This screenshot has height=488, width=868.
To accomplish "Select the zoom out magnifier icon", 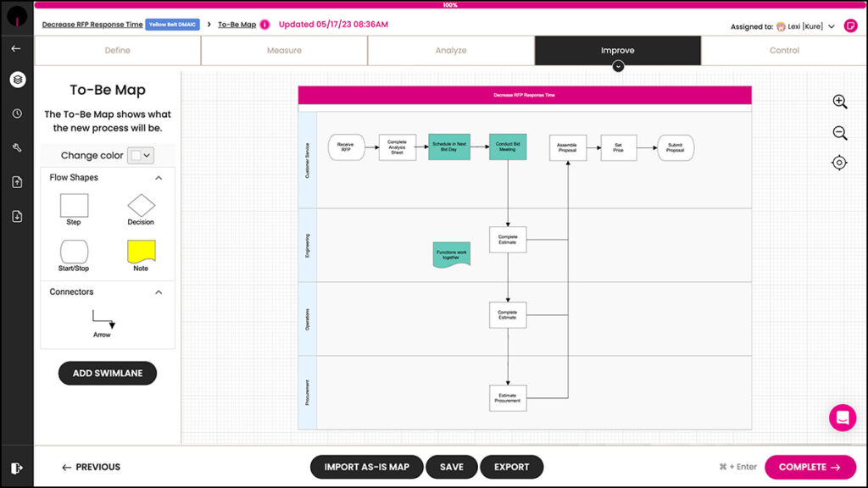I will (x=839, y=132).
